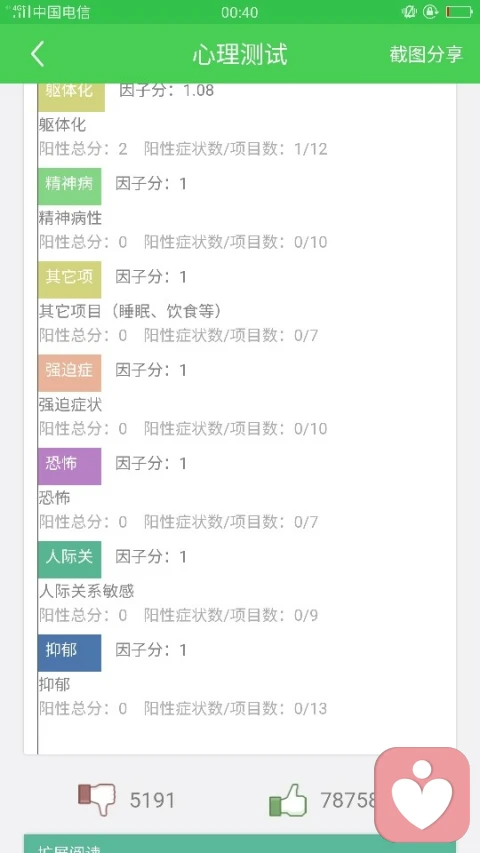Tap 截图分享 to share screenshot
This screenshot has width=480, height=853.
(426, 54)
